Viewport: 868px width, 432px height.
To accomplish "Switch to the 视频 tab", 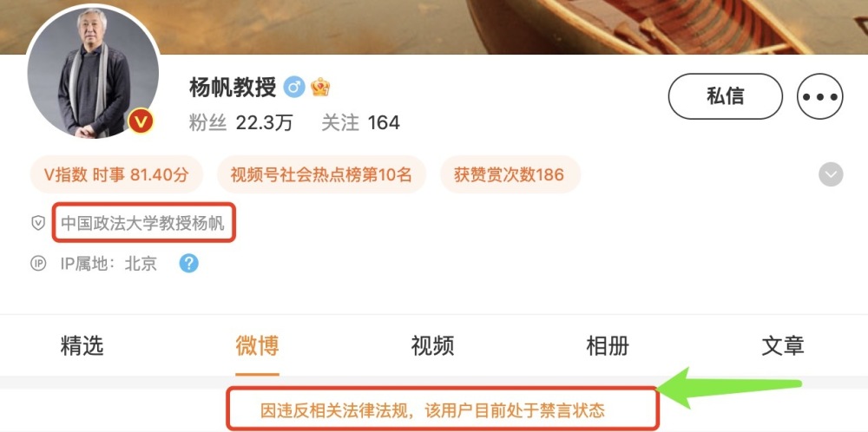I will coord(432,346).
